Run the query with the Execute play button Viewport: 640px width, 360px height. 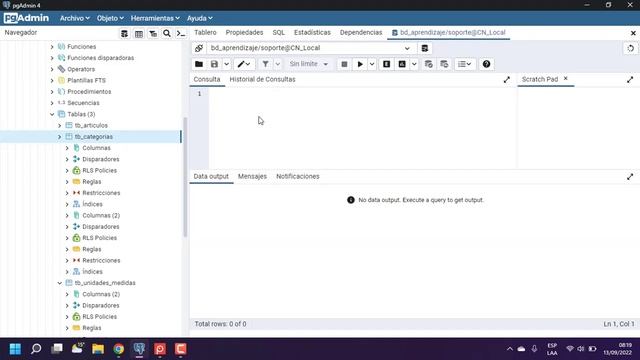pyautogui.click(x=360, y=64)
